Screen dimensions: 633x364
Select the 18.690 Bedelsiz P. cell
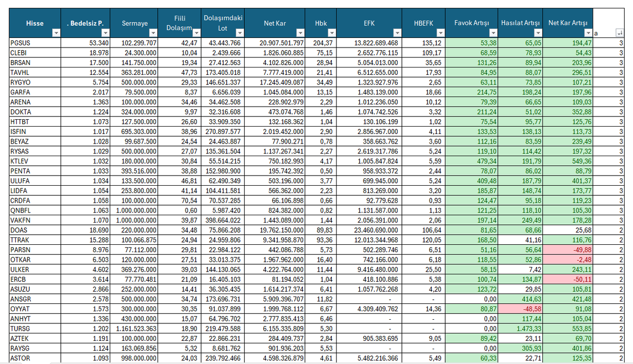[85, 231]
